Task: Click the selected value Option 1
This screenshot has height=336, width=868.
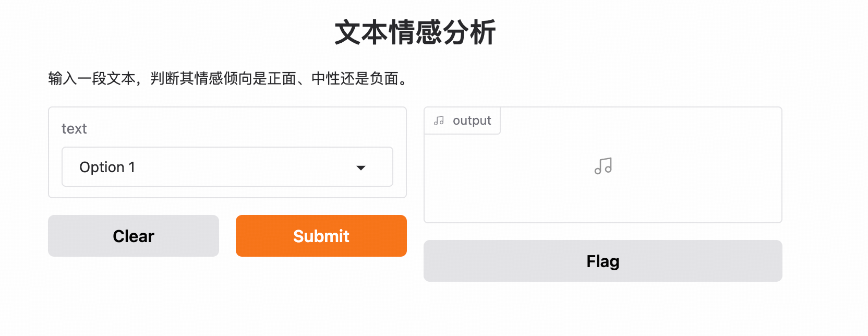Action: click(107, 167)
